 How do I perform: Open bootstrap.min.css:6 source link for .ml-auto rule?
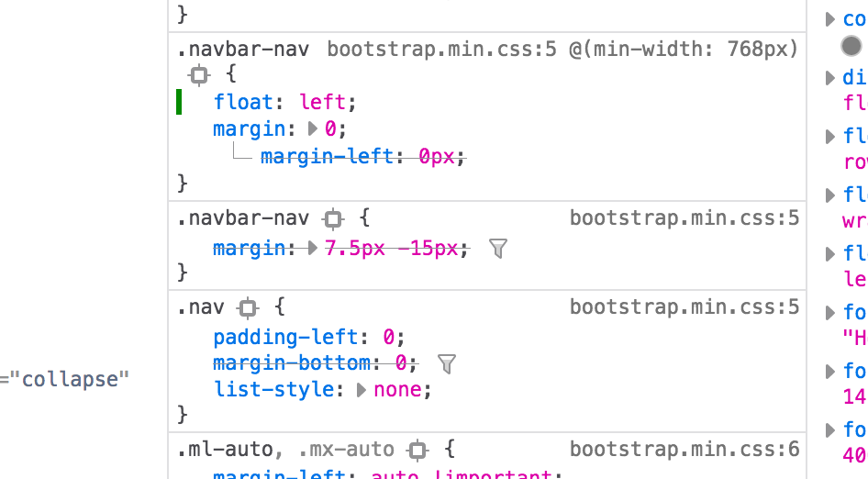[684, 450]
